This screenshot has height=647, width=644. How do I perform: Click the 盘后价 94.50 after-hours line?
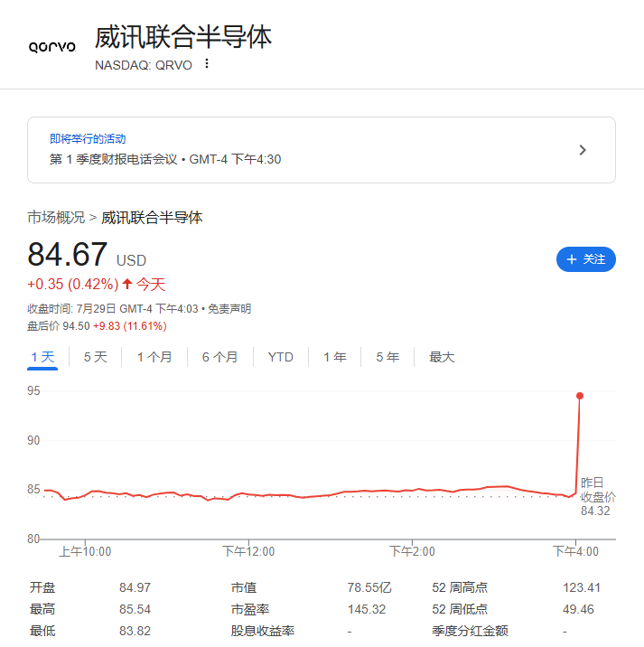click(97, 326)
